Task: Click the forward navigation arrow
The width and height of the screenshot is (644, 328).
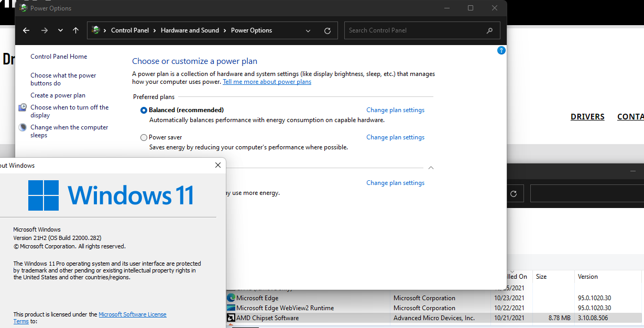Action: (45, 30)
